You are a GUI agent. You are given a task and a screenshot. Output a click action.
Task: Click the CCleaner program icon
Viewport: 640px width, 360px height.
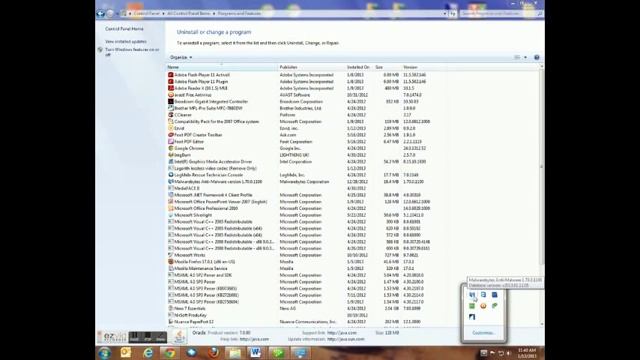click(x=171, y=115)
